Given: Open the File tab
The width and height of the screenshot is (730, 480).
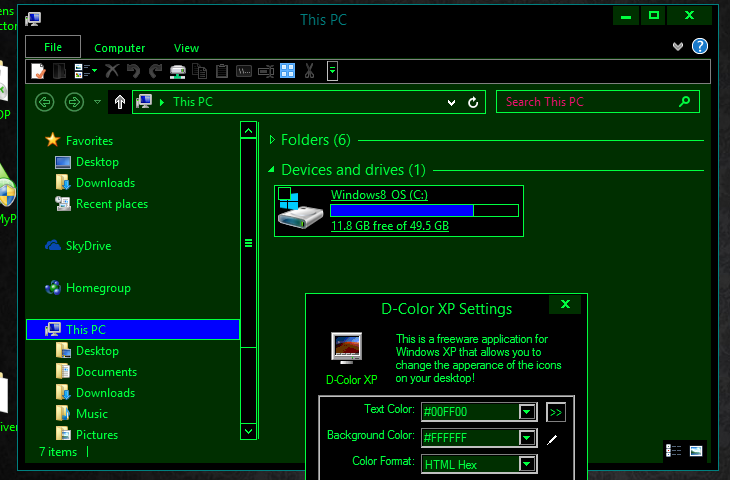Looking at the screenshot, I should pos(53,47).
